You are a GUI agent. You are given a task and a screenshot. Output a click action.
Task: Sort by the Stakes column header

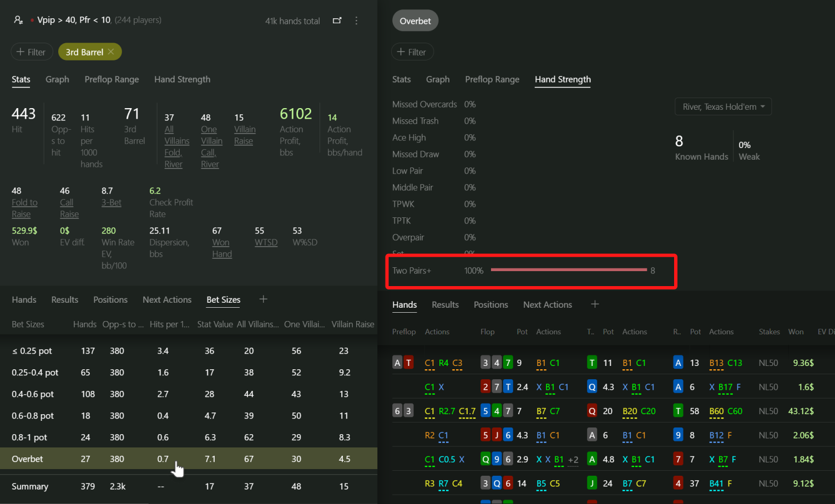click(769, 332)
